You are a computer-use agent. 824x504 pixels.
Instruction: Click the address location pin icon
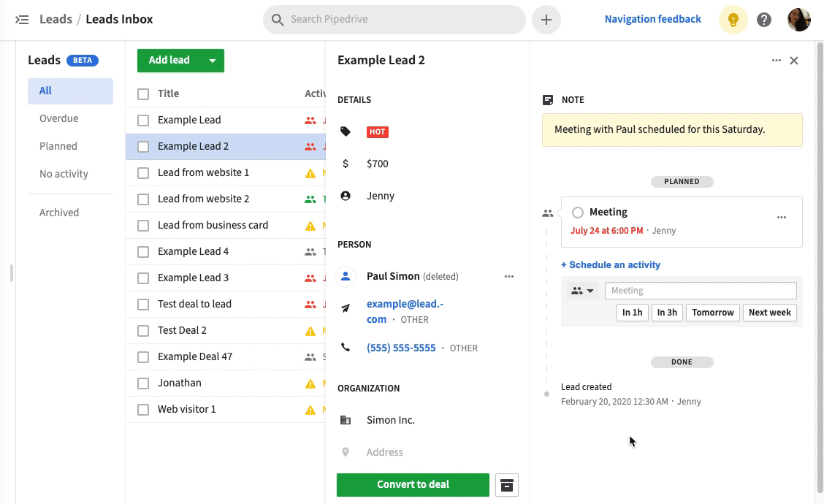tap(346, 452)
